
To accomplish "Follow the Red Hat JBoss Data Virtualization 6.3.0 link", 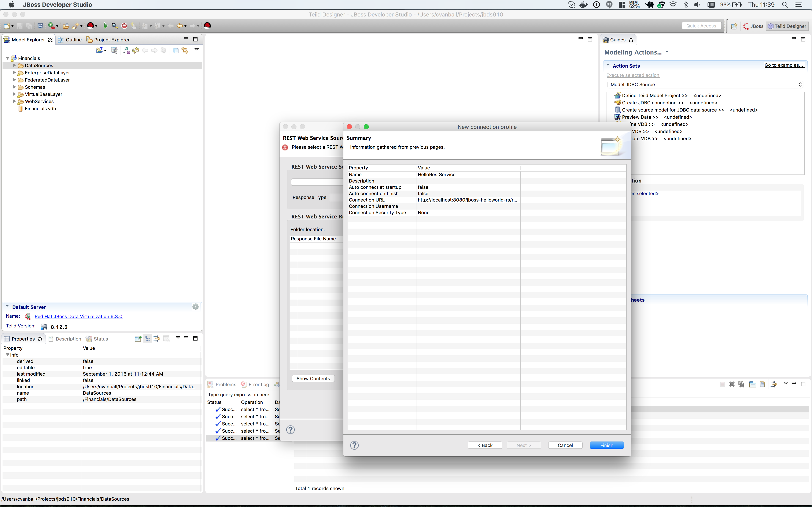I will tap(78, 316).
